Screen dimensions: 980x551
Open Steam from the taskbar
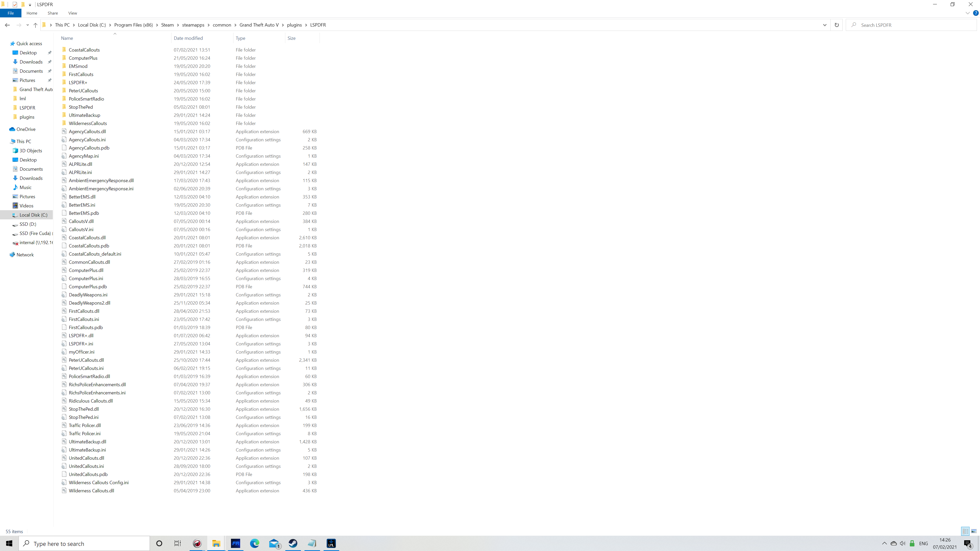tap(293, 543)
